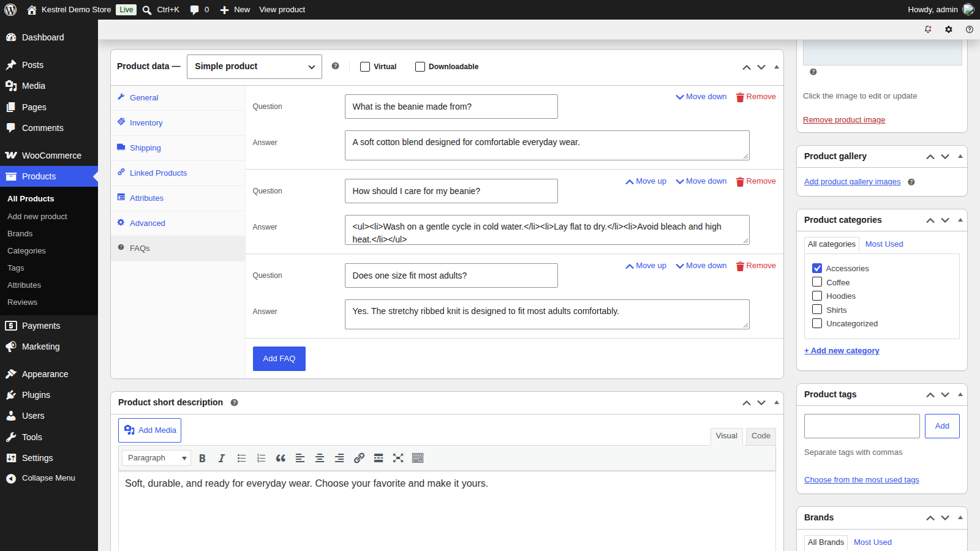980x551 pixels.
Task: Open WooCommerce in the sidebar menu
Action: [x=49, y=156]
